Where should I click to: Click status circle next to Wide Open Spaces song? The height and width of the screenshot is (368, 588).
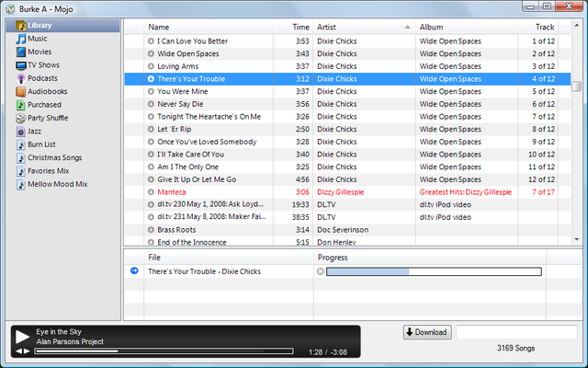151,53
